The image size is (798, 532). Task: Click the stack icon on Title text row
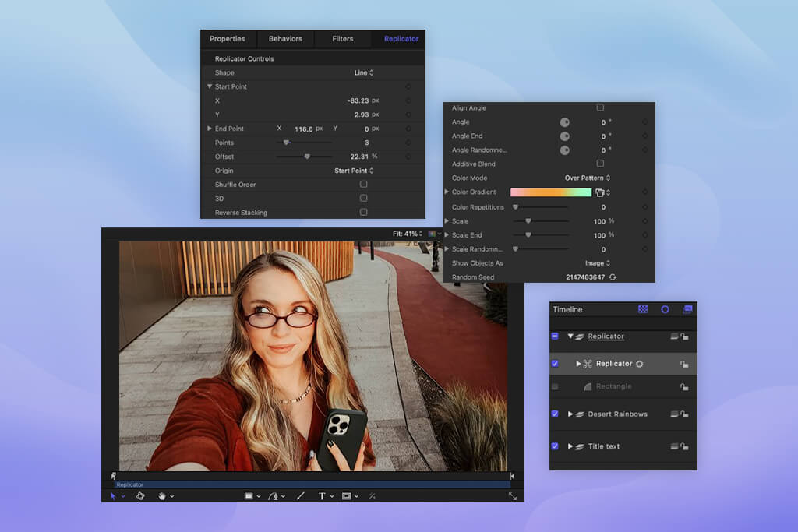pyautogui.click(x=674, y=446)
